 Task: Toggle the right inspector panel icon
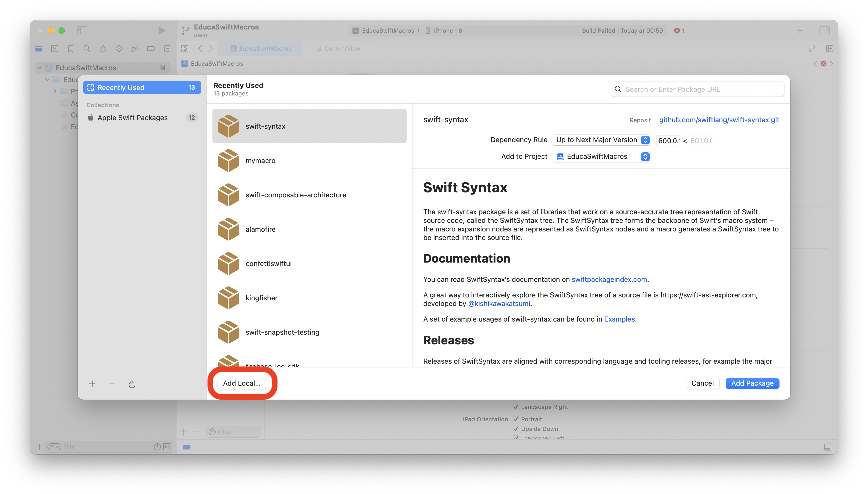[824, 31]
